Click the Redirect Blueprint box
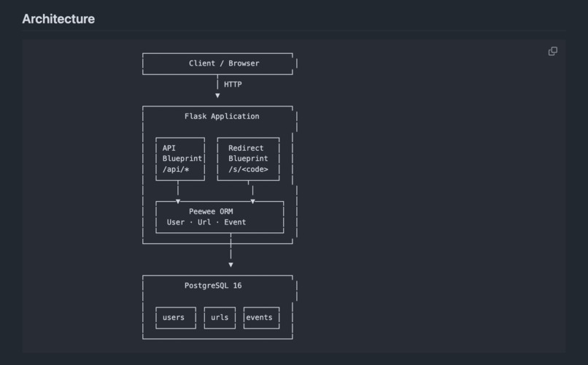The width and height of the screenshot is (588, 365). (248, 159)
